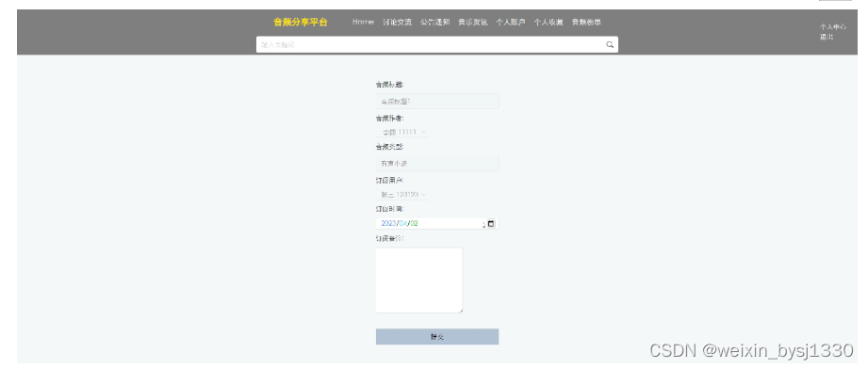The width and height of the screenshot is (868, 369).
Task: Click the 音频分享平台 site logo
Action: coord(301,23)
